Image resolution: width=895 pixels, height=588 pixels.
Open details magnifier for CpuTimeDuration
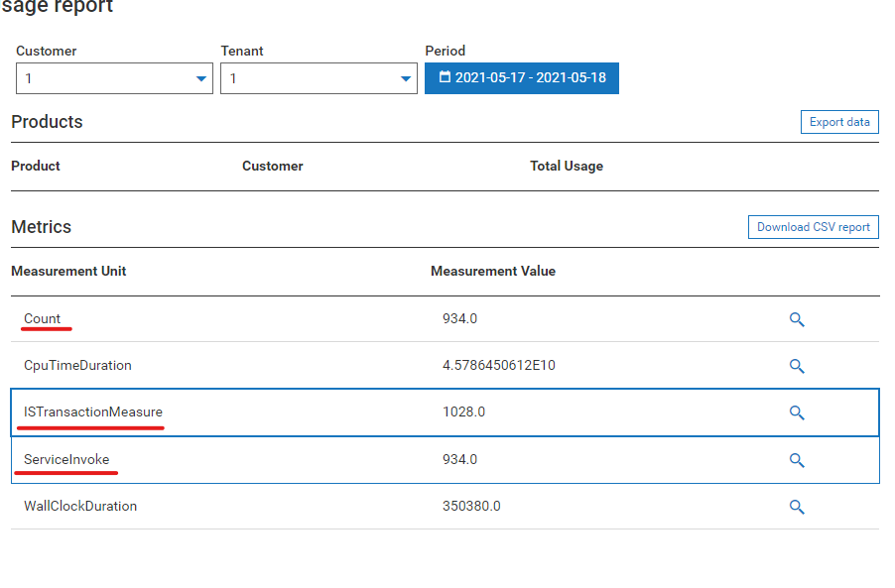[796, 366]
